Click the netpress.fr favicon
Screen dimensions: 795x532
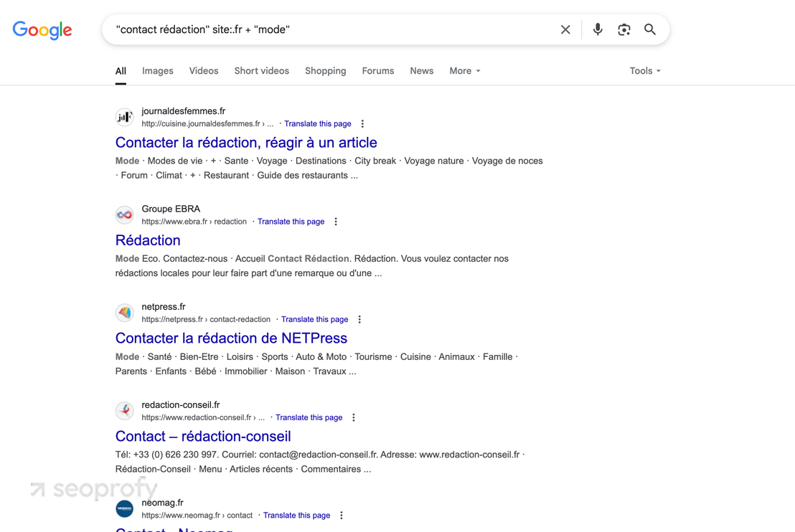coord(124,313)
